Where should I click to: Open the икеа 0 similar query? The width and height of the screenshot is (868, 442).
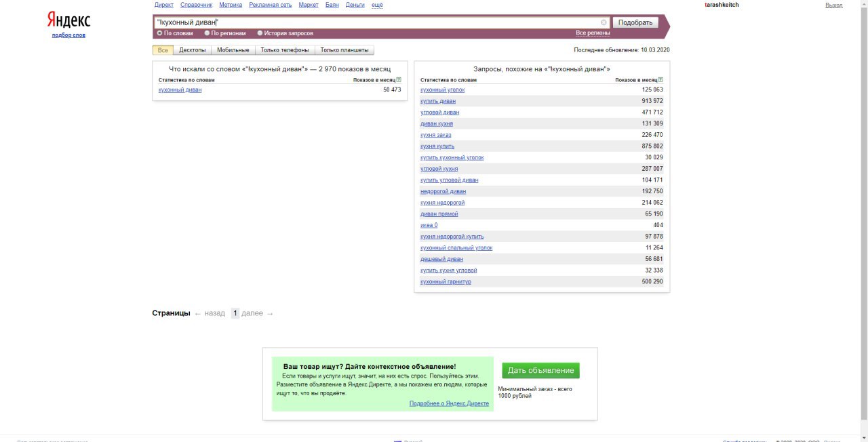point(429,225)
